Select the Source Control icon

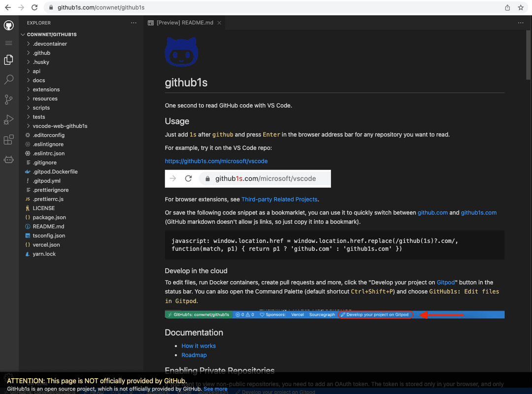coord(8,99)
